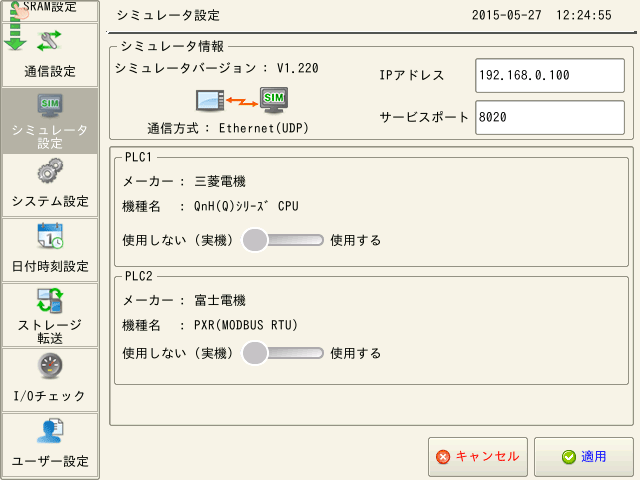Screen dimensions: 640x480
Task: Click the 日付時刻設定 menu label
Action: click(50, 266)
